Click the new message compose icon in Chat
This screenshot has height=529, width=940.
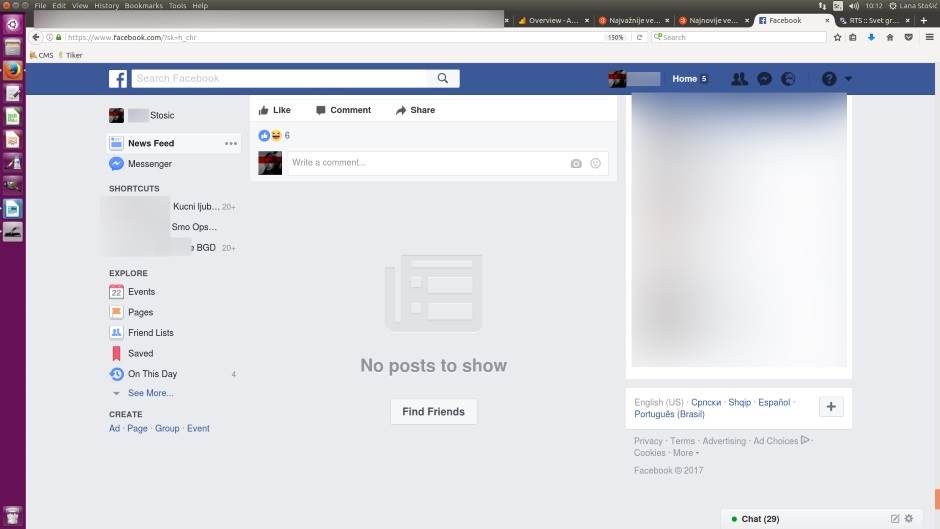[895, 519]
